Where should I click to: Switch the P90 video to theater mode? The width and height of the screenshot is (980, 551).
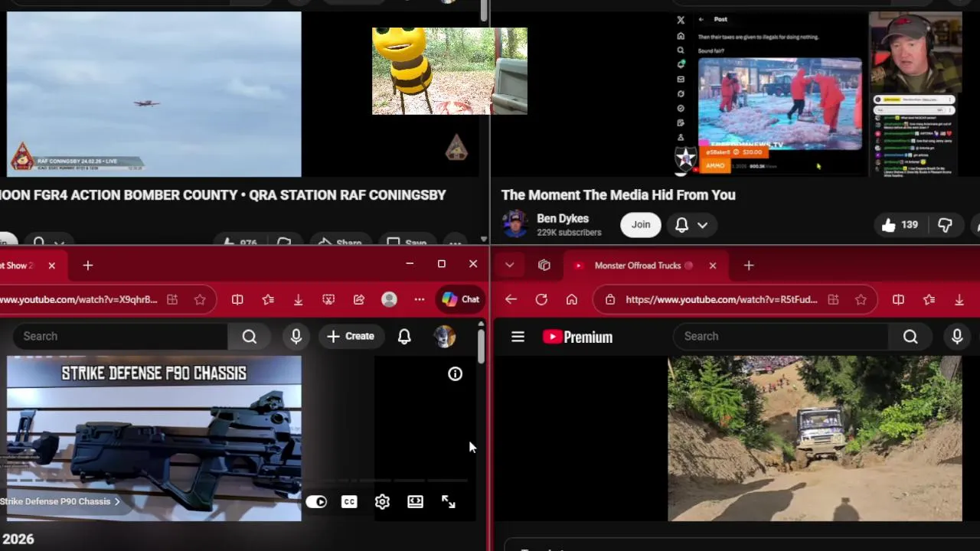tap(415, 502)
